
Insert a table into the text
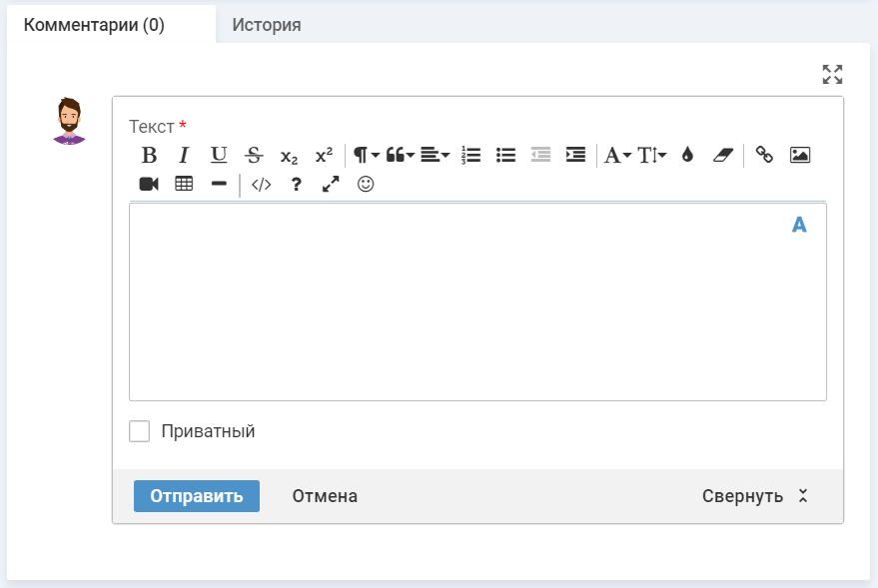[184, 184]
